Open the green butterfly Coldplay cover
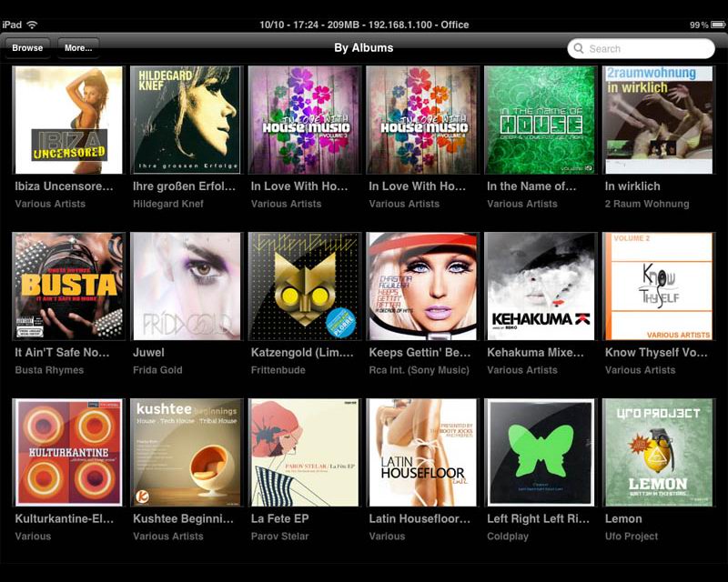This screenshot has height=582, width=728. point(541,453)
